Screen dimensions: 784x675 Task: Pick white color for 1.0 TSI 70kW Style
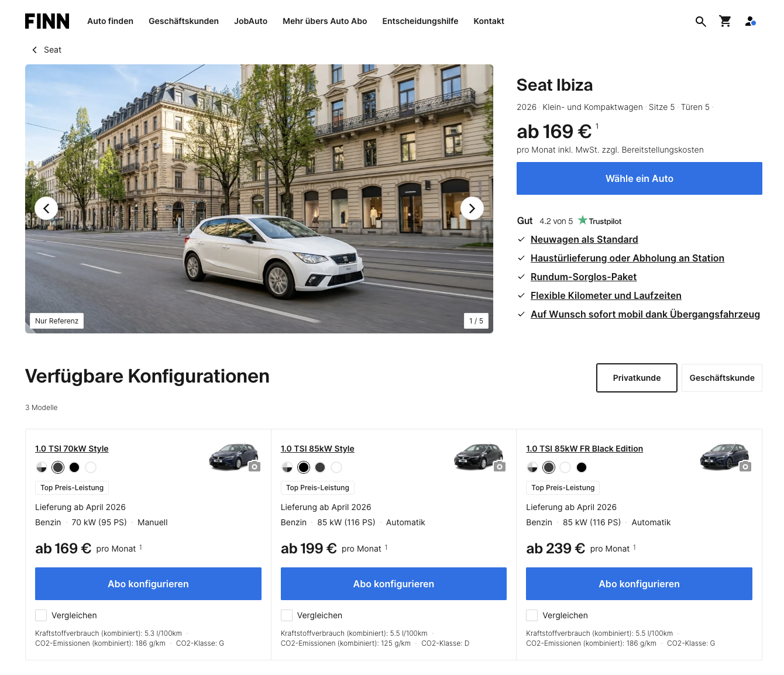pos(91,467)
